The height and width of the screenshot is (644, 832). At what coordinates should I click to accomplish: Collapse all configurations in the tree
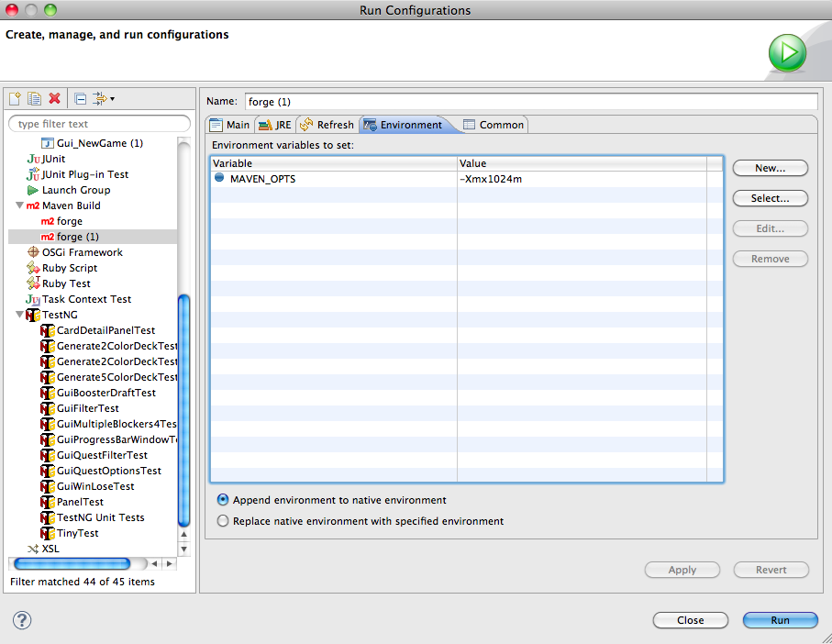coord(80,99)
